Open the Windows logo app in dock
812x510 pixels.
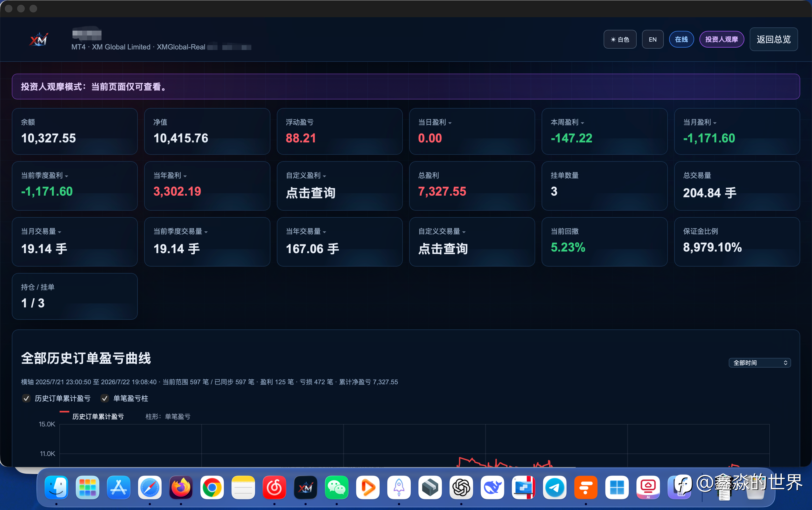point(617,487)
